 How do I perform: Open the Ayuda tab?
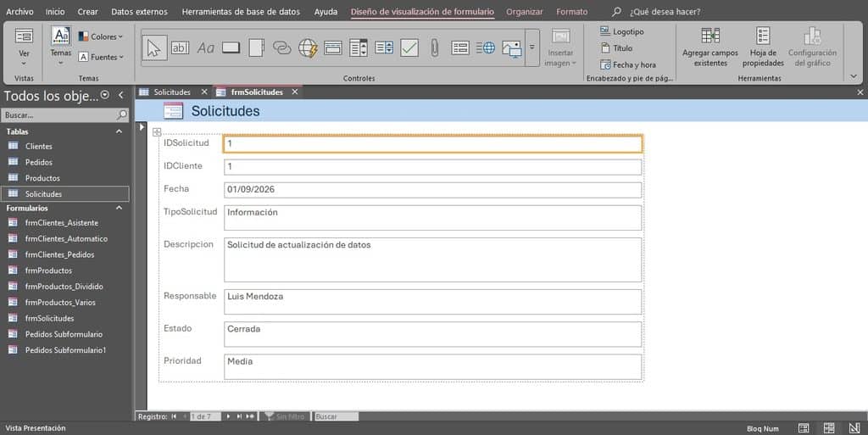click(x=325, y=12)
